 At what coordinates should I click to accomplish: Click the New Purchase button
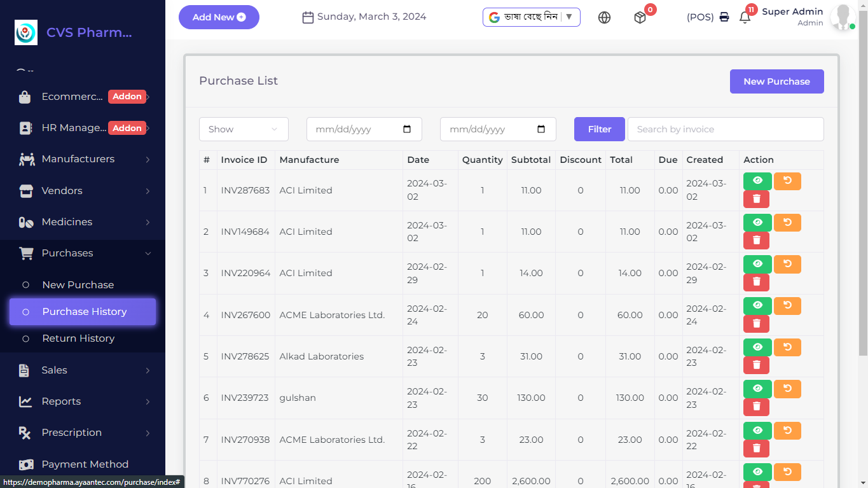776,81
